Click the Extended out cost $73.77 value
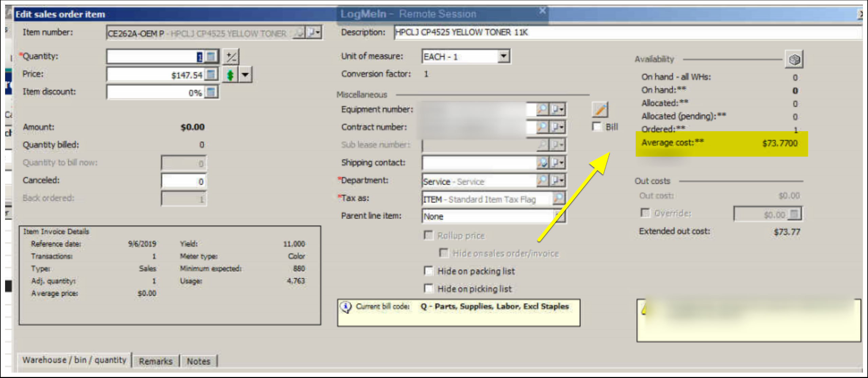 [x=787, y=232]
